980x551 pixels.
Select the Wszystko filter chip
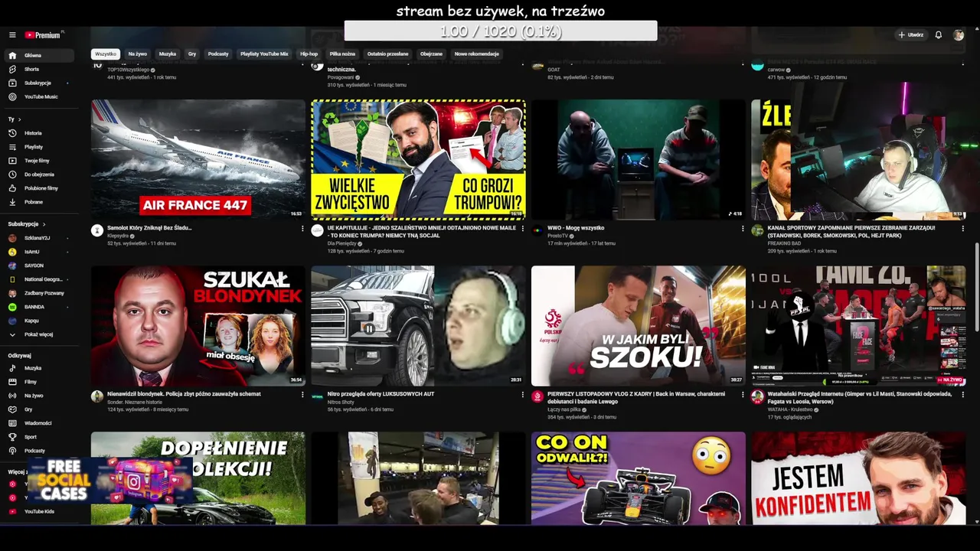(x=106, y=54)
